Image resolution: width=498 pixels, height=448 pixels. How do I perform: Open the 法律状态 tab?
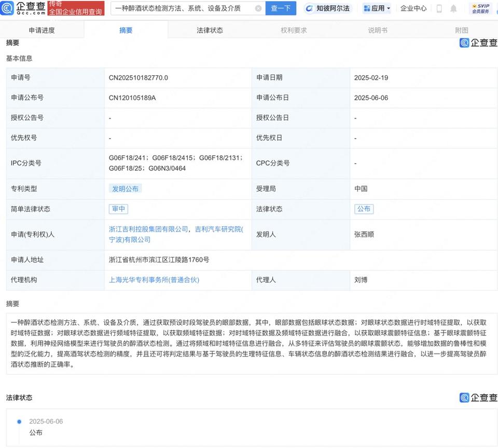click(210, 30)
